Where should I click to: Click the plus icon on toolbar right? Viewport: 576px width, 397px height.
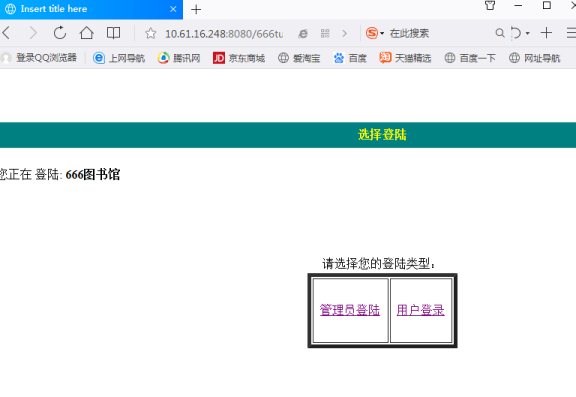[546, 33]
